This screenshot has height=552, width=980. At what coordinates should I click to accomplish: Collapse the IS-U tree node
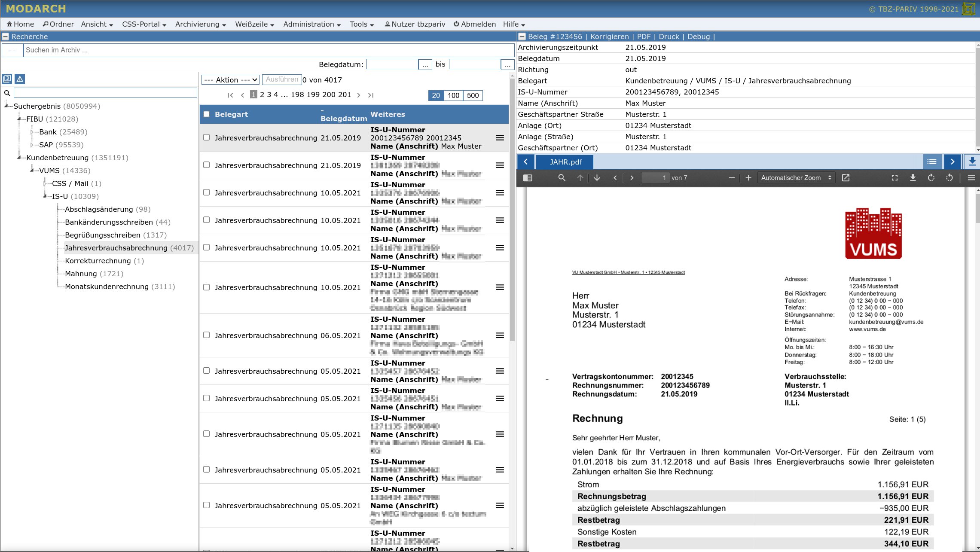(45, 196)
